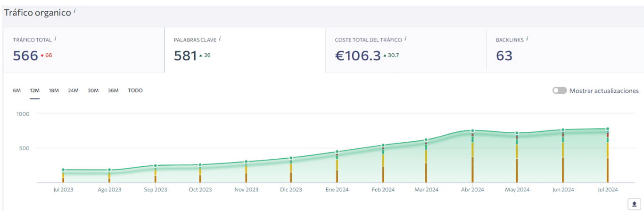Screen dimensions: 644x211
Task: Switch chart to 18M range
Action: click(54, 90)
